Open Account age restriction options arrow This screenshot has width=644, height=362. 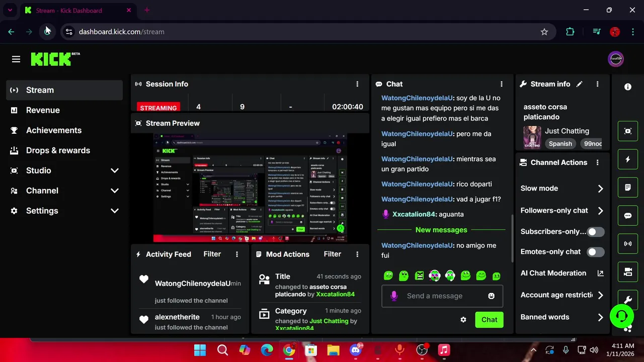click(x=600, y=295)
